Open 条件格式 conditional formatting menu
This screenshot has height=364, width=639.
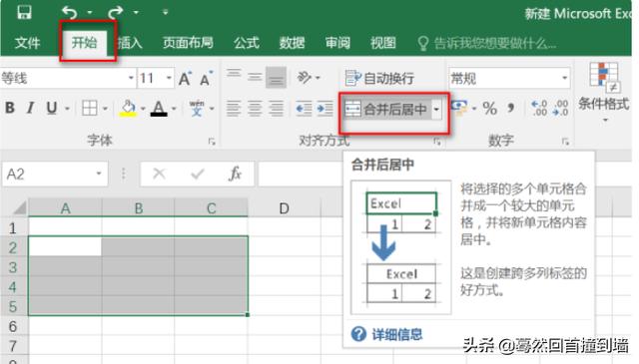(604, 92)
